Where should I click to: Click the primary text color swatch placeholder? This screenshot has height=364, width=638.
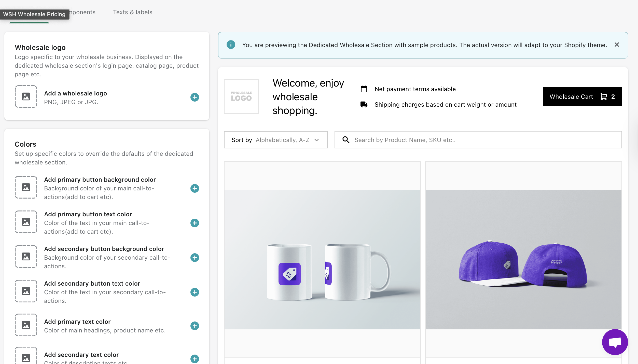click(x=26, y=325)
